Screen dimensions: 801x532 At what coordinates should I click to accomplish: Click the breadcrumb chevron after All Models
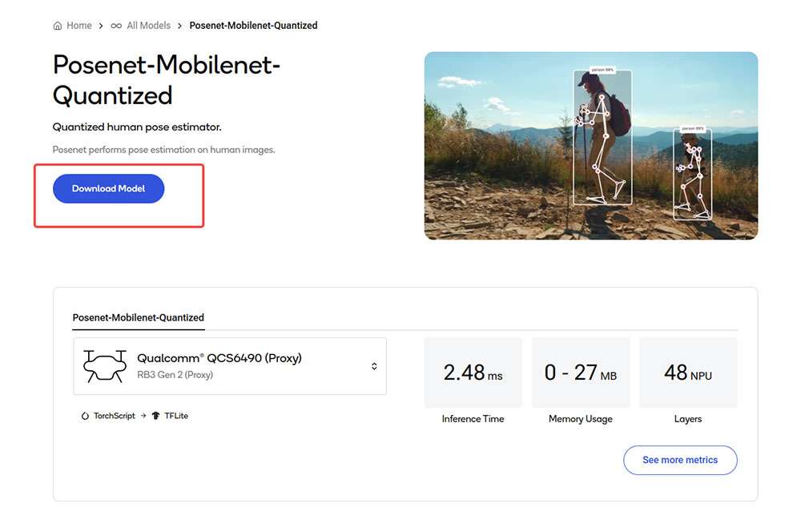179,26
